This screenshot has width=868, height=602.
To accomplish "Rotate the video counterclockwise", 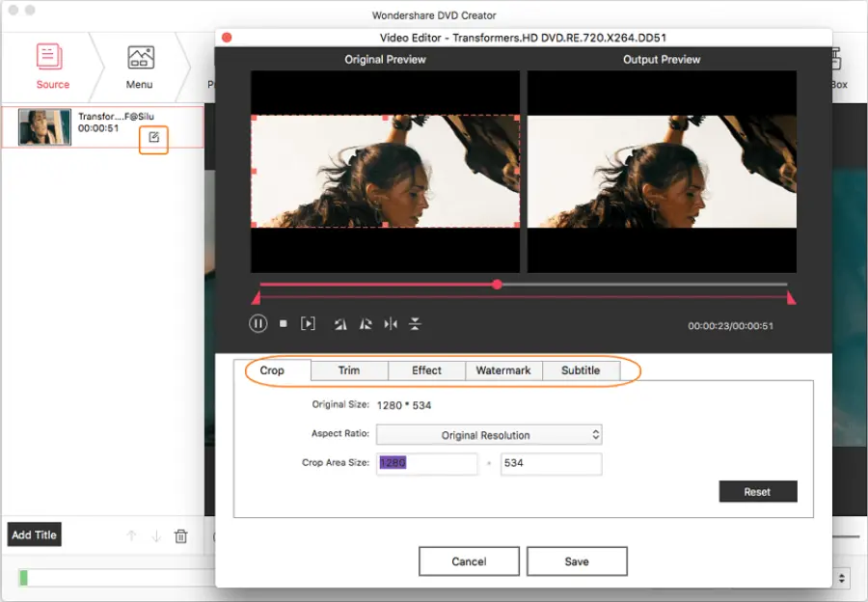I will (339, 323).
